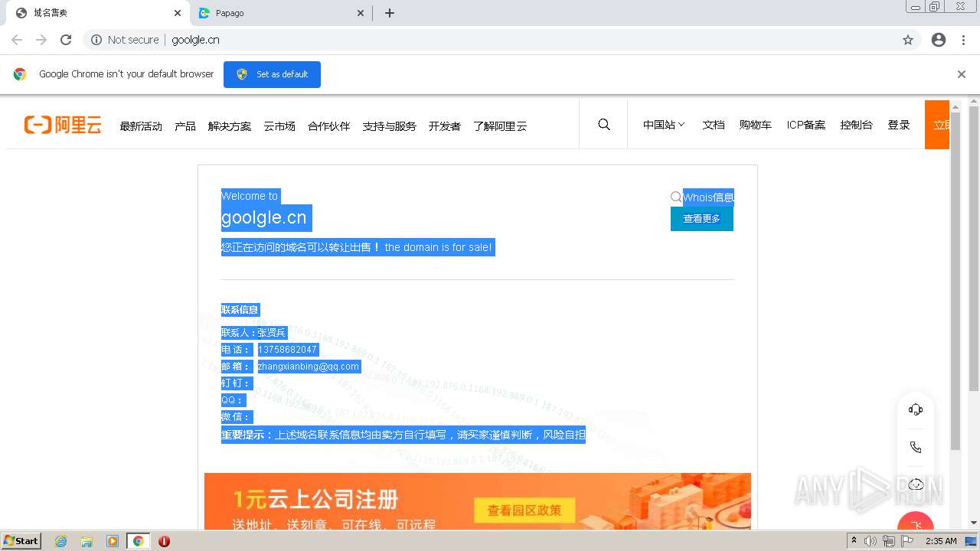Click the Whois magnifier icon
This screenshot has height=551, width=980.
pos(676,197)
